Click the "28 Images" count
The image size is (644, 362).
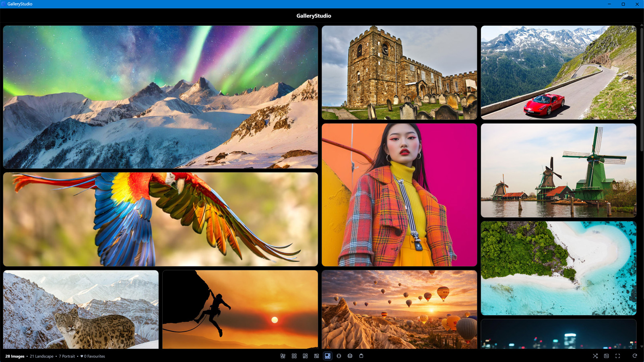pos(15,356)
